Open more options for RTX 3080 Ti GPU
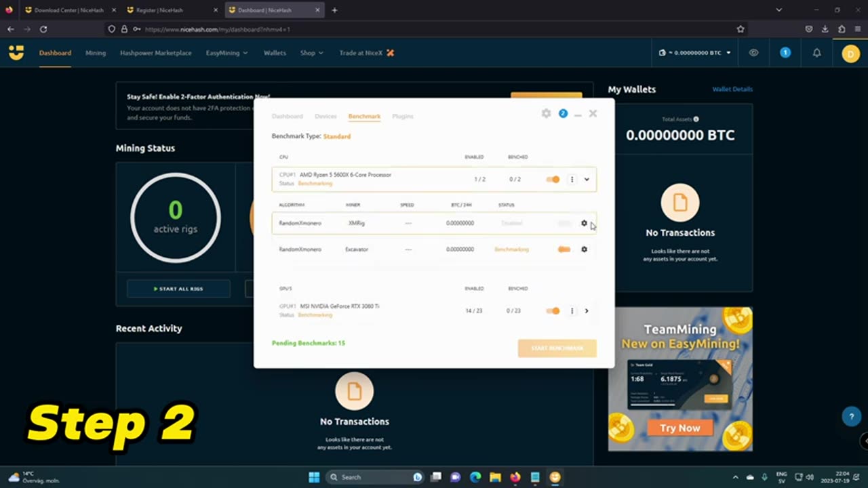This screenshot has height=488, width=868. point(572,311)
